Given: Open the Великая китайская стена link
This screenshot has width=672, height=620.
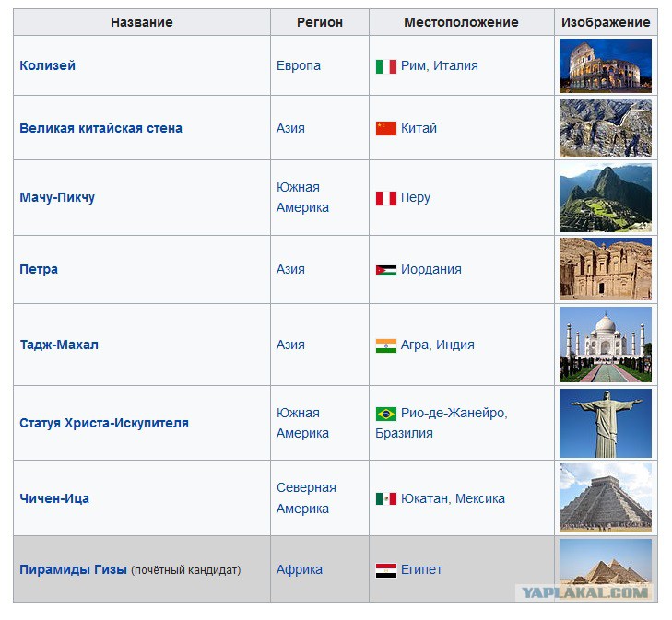Looking at the screenshot, I should 100,128.
